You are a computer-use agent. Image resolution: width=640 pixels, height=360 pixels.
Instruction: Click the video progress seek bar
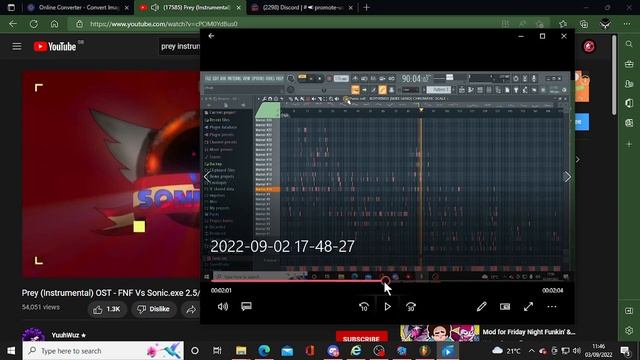click(387, 281)
